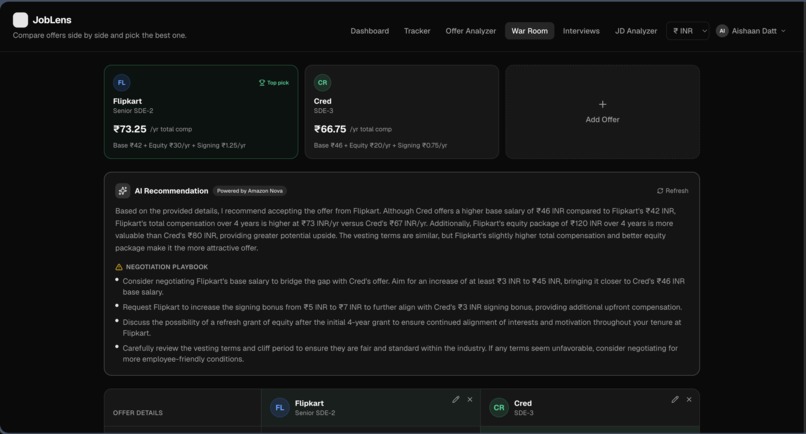
Task: Click the CR avatar on Cred card
Action: pos(322,83)
